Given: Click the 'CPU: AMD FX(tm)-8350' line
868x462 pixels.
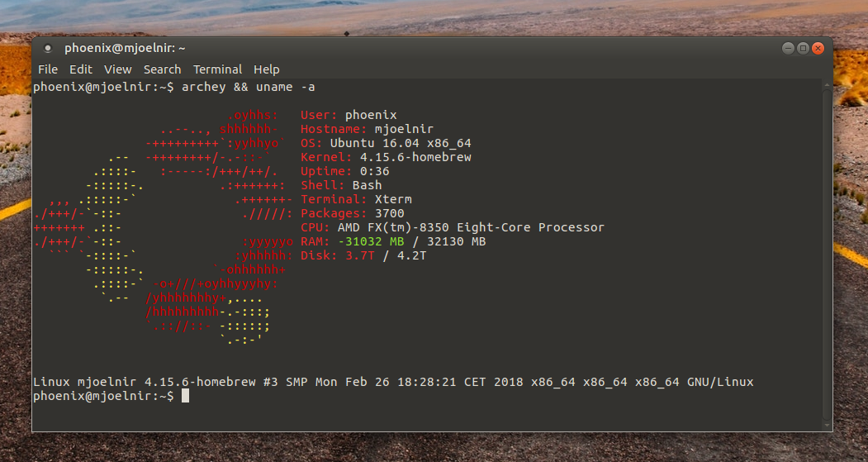Looking at the screenshot, I should pos(453,227).
